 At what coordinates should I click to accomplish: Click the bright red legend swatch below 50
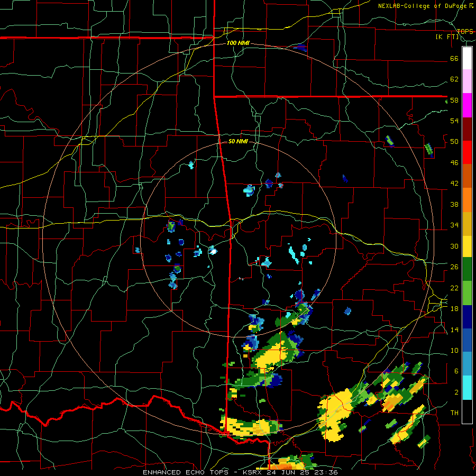[467, 152]
